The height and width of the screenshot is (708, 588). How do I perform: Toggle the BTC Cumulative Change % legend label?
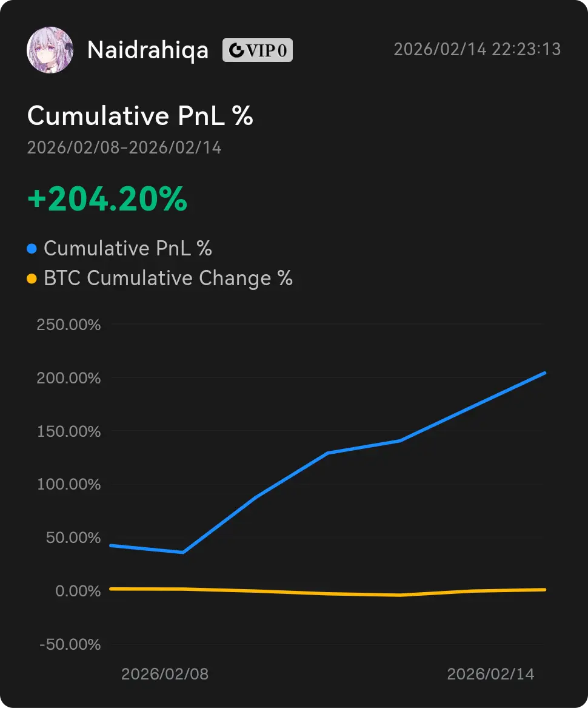[x=168, y=278]
